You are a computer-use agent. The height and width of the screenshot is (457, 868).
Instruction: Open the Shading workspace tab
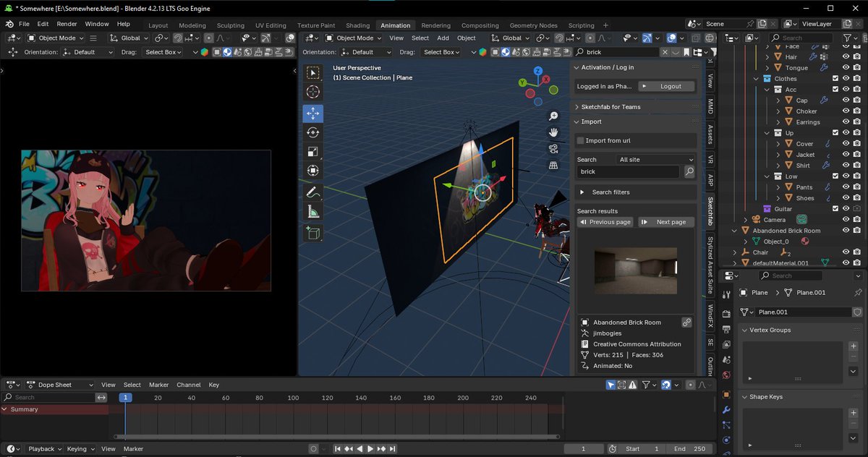pos(357,25)
